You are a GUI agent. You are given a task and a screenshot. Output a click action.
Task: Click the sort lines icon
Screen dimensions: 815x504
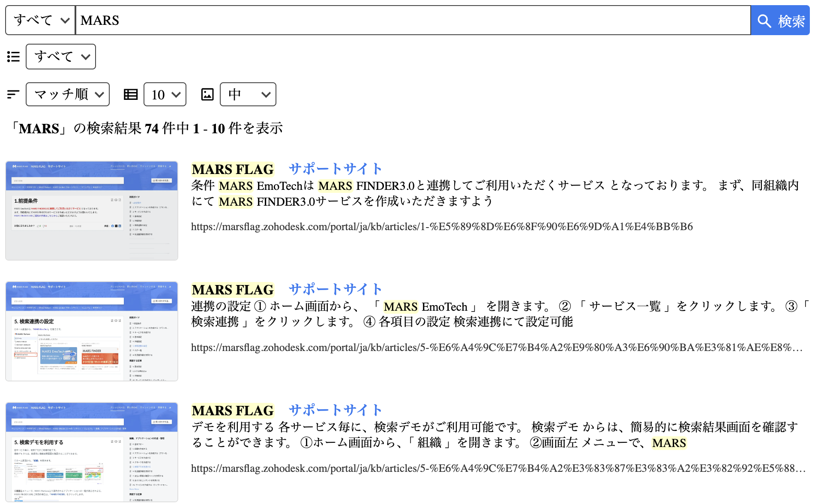[x=14, y=94]
